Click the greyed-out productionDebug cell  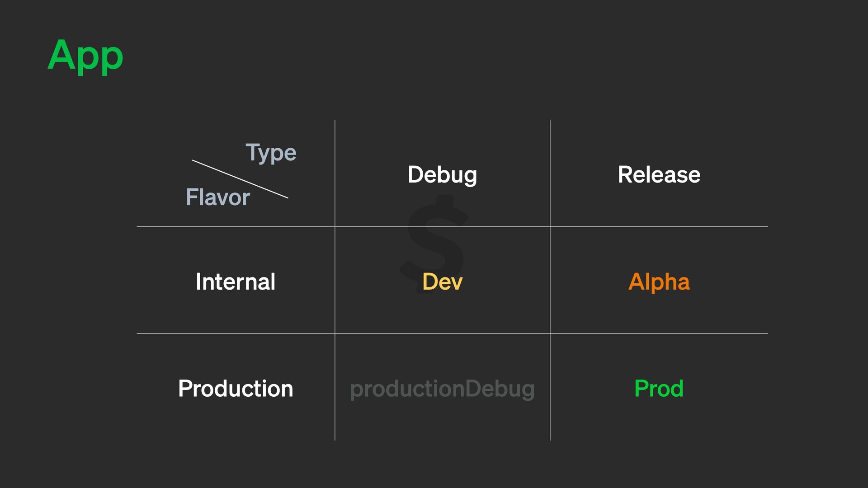442,389
